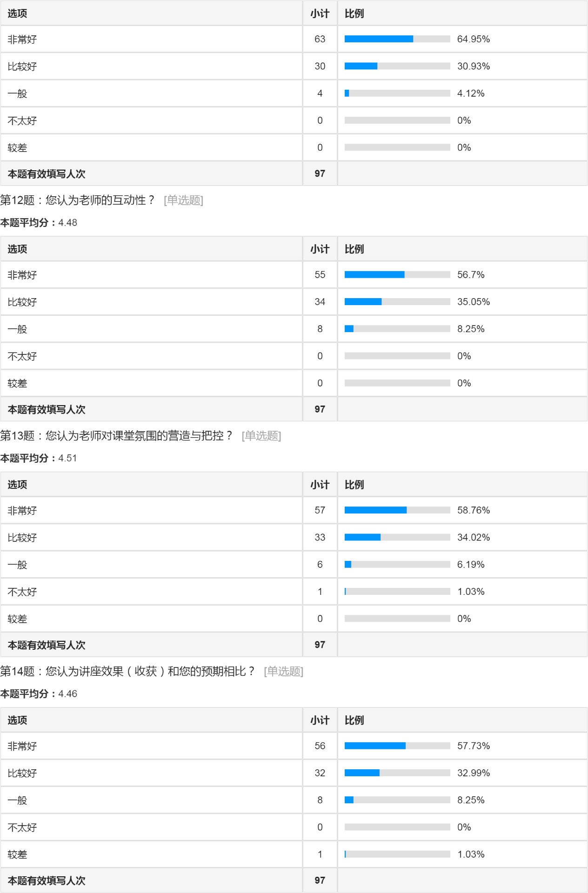Click the count cell showing 63

(320, 39)
